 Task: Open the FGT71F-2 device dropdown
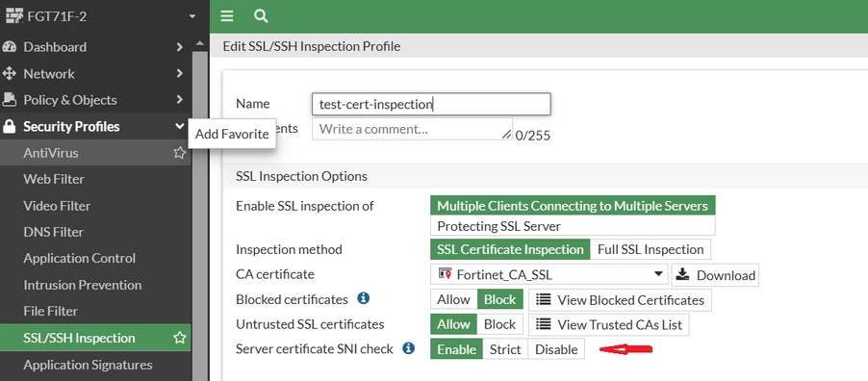[192, 16]
